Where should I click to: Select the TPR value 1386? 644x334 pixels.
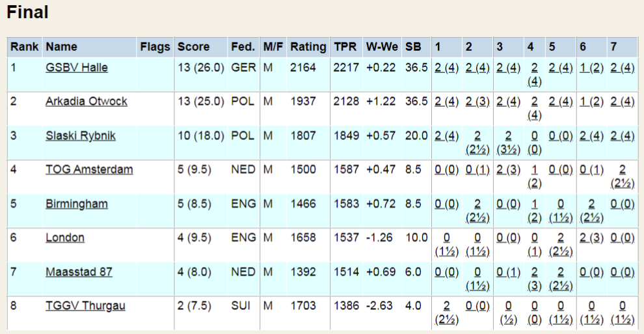(346, 306)
